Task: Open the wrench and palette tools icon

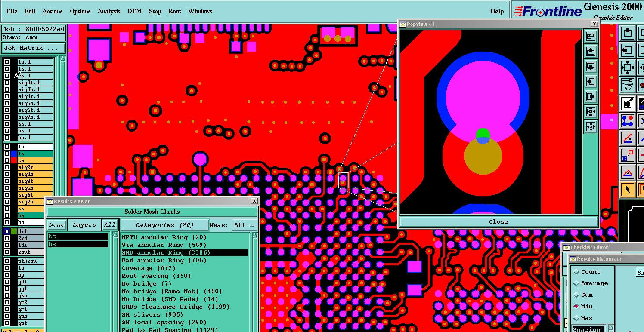Action: 628,85
